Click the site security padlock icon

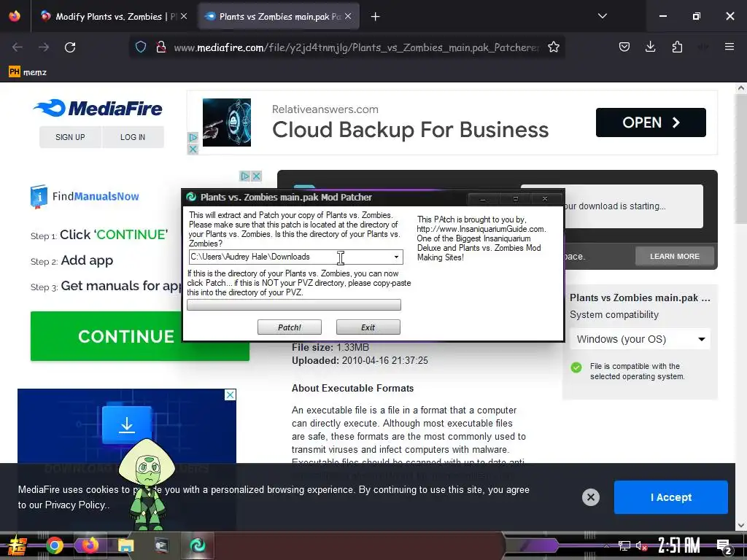pos(161,47)
